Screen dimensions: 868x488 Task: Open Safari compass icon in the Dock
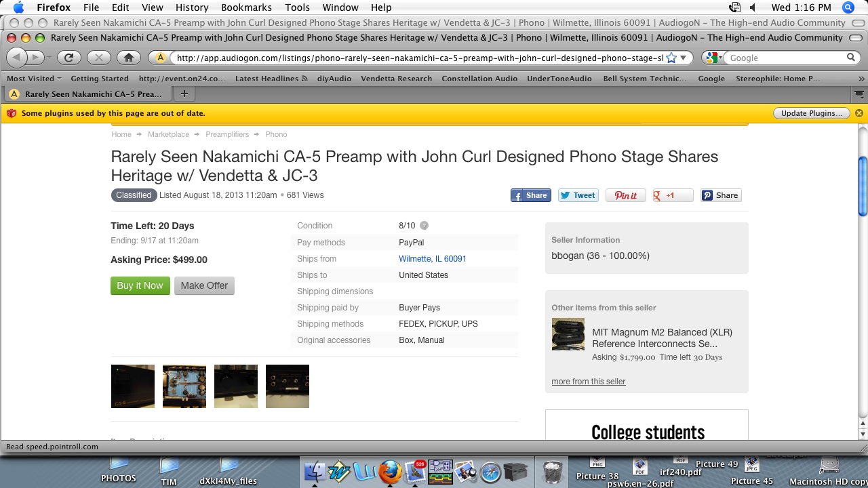[x=490, y=472]
